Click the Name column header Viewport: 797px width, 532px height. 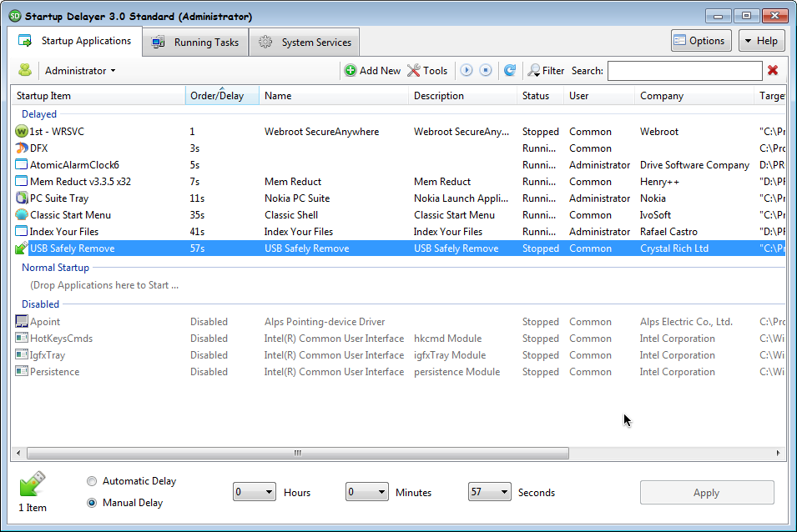[x=334, y=95]
